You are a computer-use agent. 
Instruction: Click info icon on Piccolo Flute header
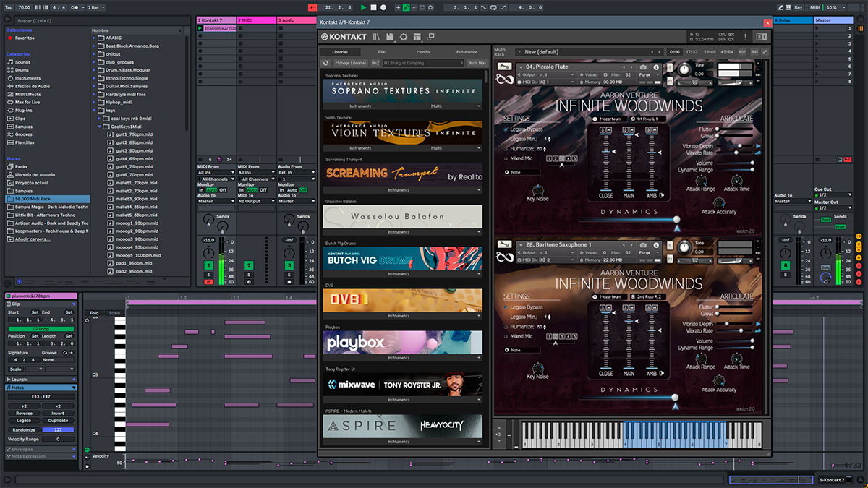tap(658, 67)
